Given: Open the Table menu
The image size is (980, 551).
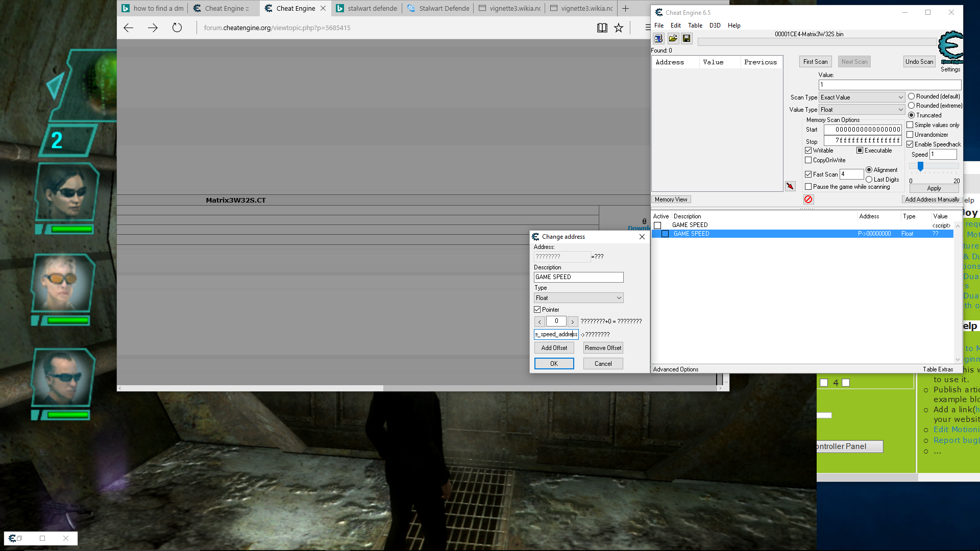Looking at the screenshot, I should [695, 25].
